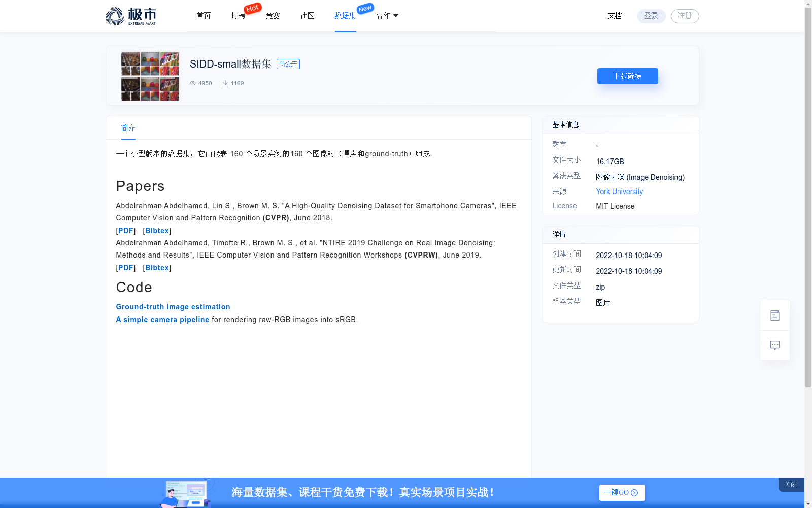This screenshot has height=508, width=812.
Task: Open the York University source link
Action: tap(619, 192)
